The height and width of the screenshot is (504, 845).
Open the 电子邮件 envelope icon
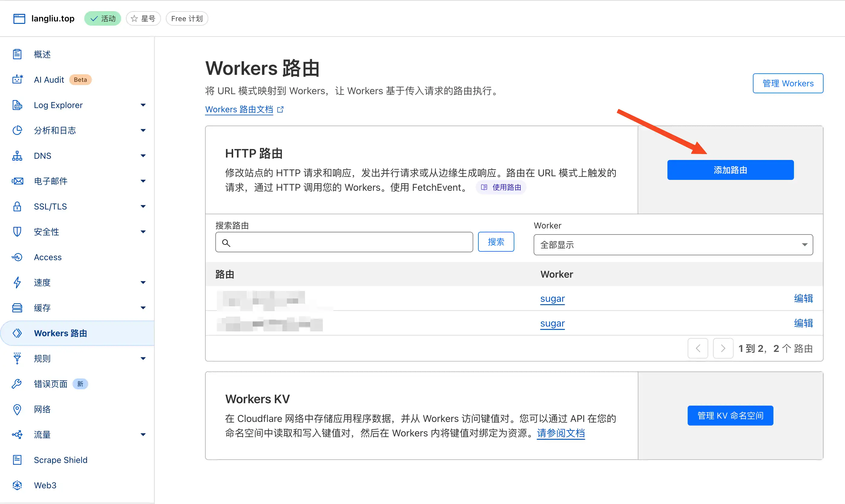click(x=17, y=181)
